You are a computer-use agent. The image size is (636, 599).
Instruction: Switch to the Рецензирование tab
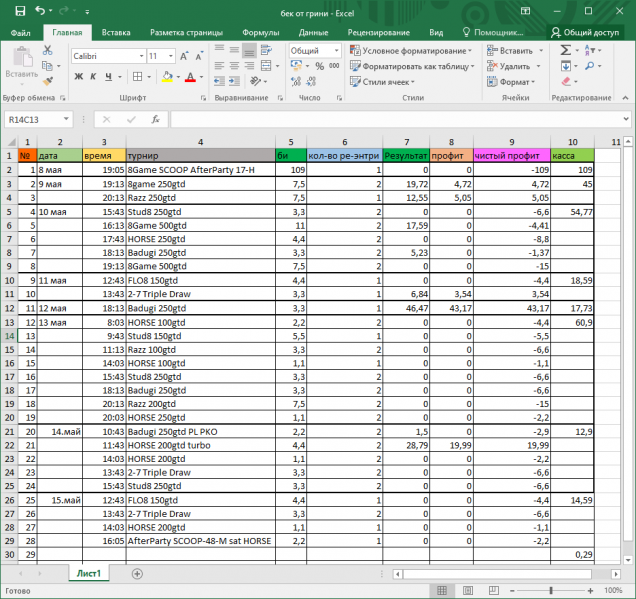click(x=378, y=32)
